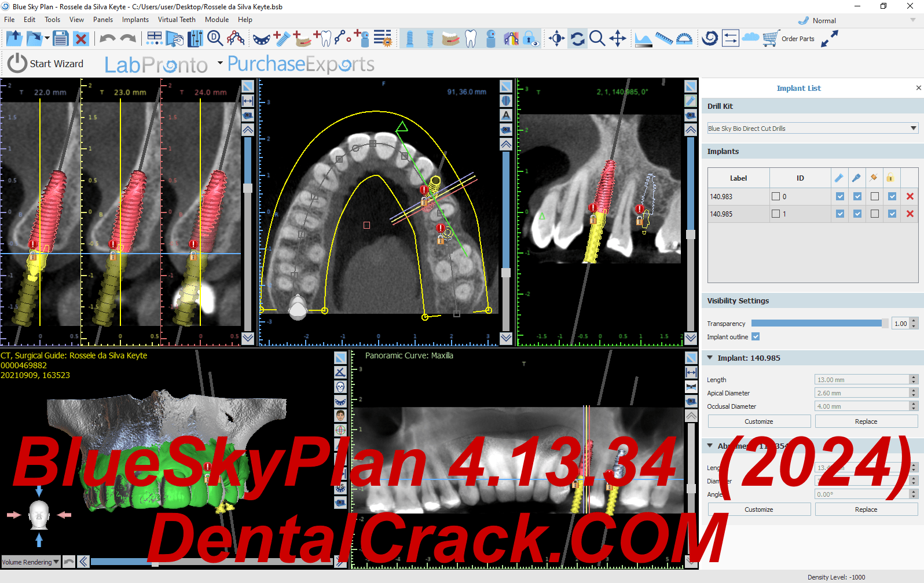Image resolution: width=924 pixels, height=583 pixels.
Task: Toggle the lock with eye icon
Action: point(531,39)
